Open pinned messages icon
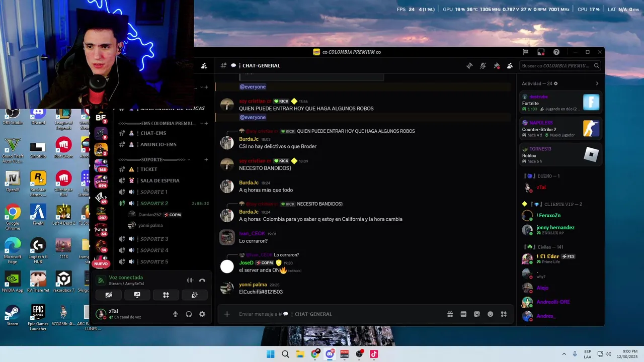 point(497,66)
